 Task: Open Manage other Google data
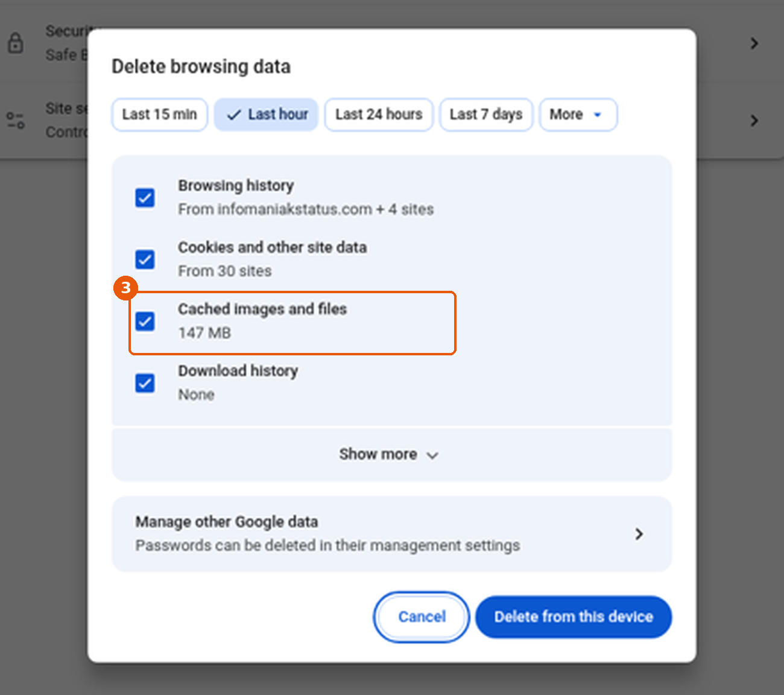pyautogui.click(x=392, y=534)
